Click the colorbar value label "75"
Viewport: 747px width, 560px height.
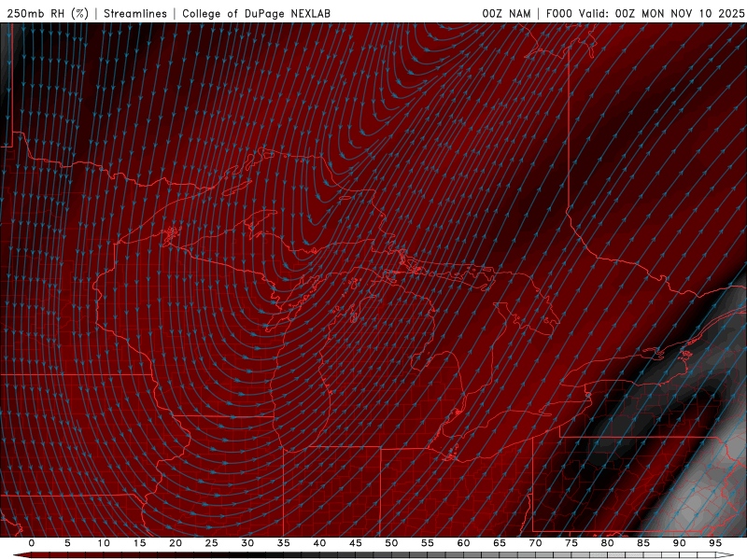571,543
